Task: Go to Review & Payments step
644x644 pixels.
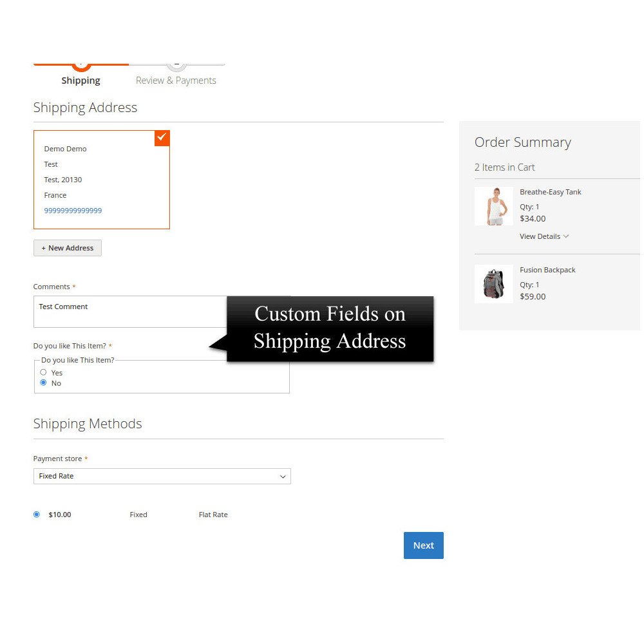Action: 176,80
